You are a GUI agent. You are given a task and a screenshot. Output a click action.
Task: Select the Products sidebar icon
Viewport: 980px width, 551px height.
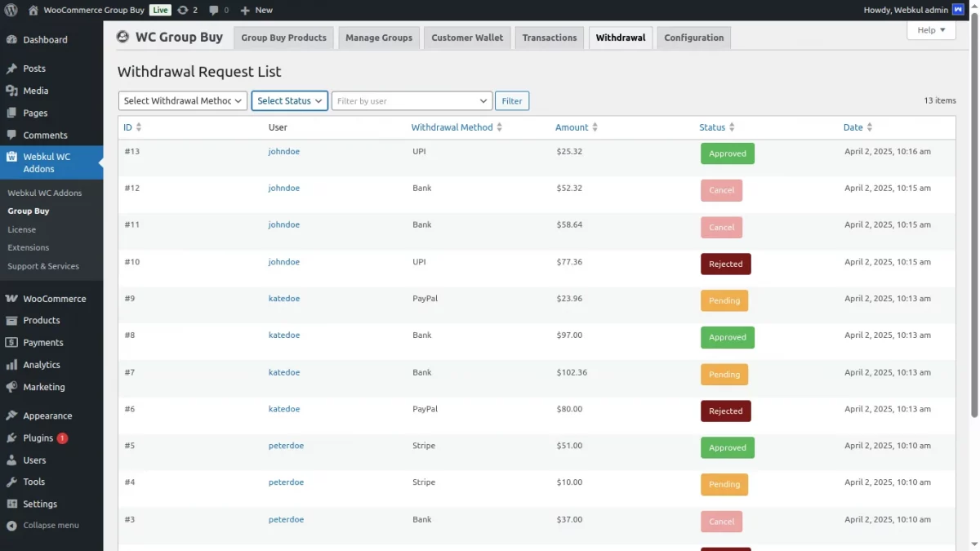13,320
